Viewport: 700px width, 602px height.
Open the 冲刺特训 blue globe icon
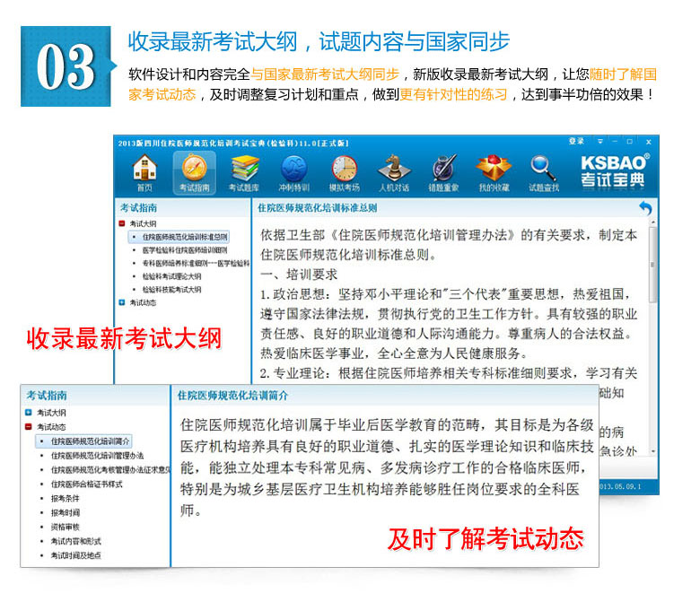tap(293, 173)
